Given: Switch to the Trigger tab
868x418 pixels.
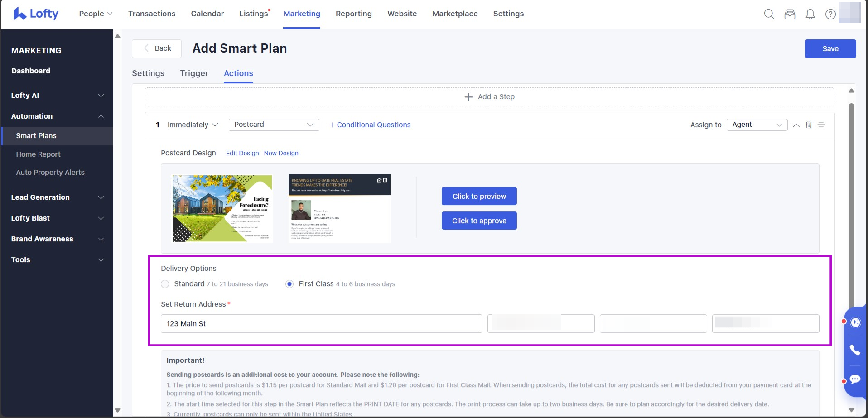Looking at the screenshot, I should tap(194, 73).
